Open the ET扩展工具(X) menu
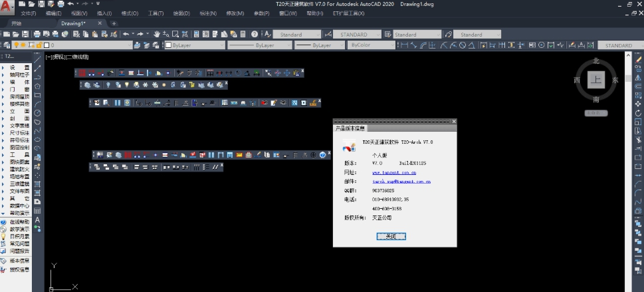Viewport: 644px width, 292px height. (348, 13)
